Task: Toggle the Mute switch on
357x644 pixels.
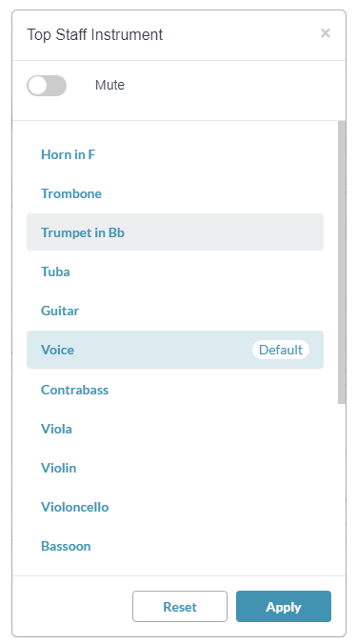Action: pyautogui.click(x=47, y=86)
